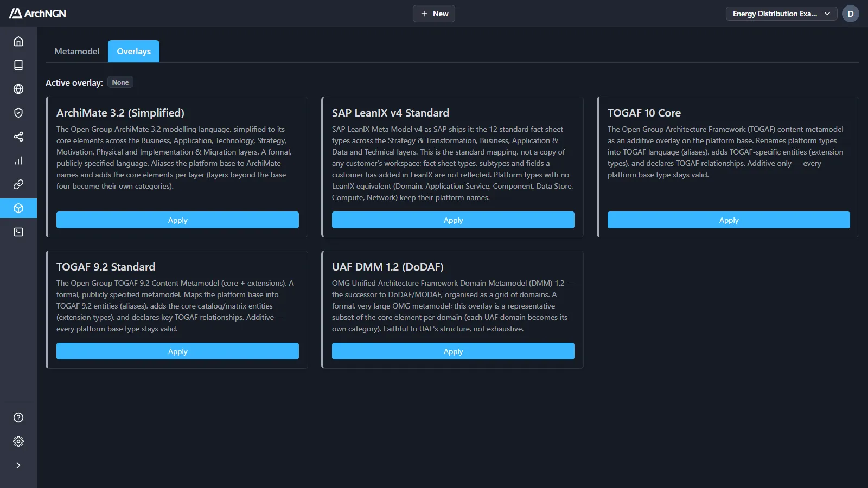This screenshot has width=868, height=488.
Task: Switch to the Metamodel tab
Action: point(77,51)
